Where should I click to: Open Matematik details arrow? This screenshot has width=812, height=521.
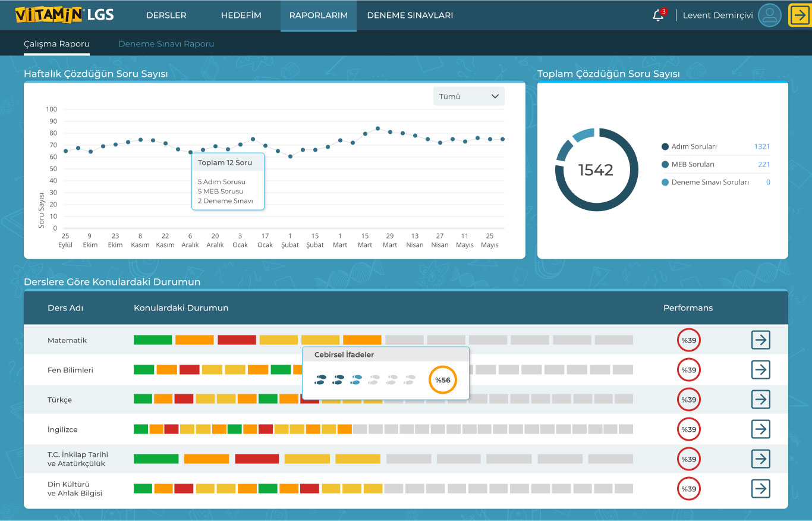tap(760, 340)
